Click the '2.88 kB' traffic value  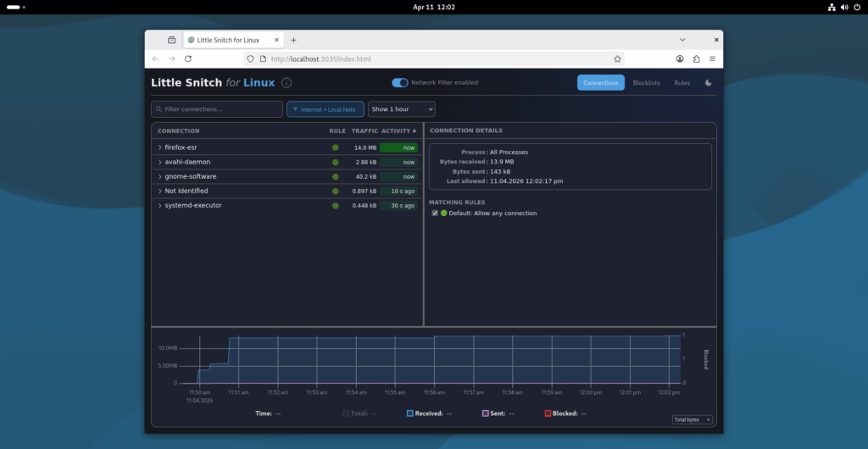(366, 162)
